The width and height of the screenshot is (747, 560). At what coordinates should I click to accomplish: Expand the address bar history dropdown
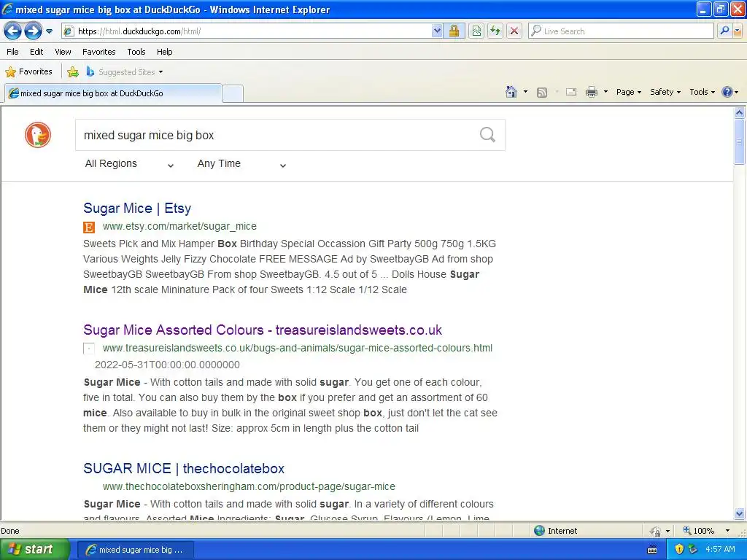(x=437, y=31)
